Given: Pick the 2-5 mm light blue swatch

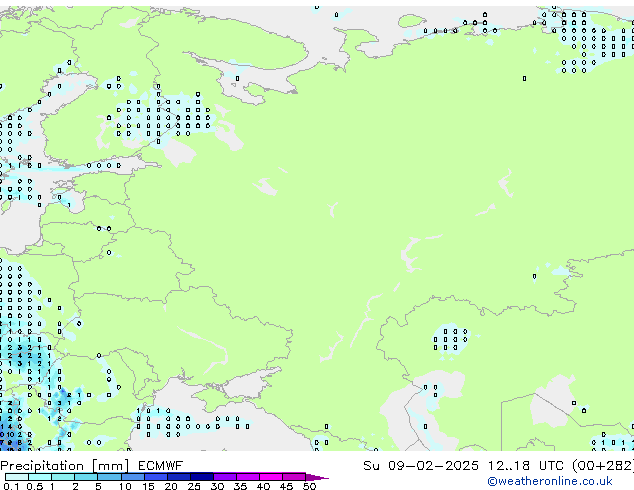Looking at the screenshot, I should (x=87, y=477).
